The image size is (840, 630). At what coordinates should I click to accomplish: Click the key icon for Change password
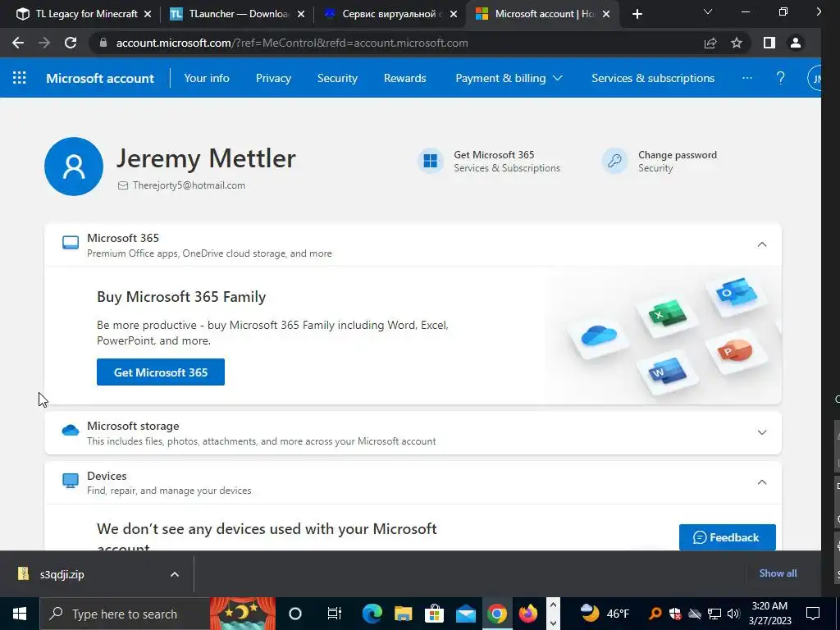614,161
